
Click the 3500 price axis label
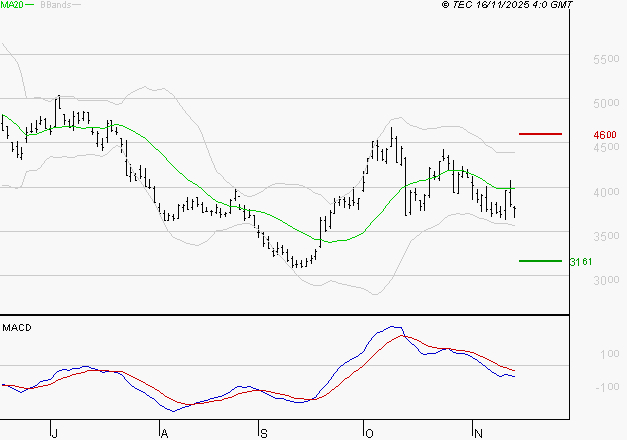pos(606,236)
